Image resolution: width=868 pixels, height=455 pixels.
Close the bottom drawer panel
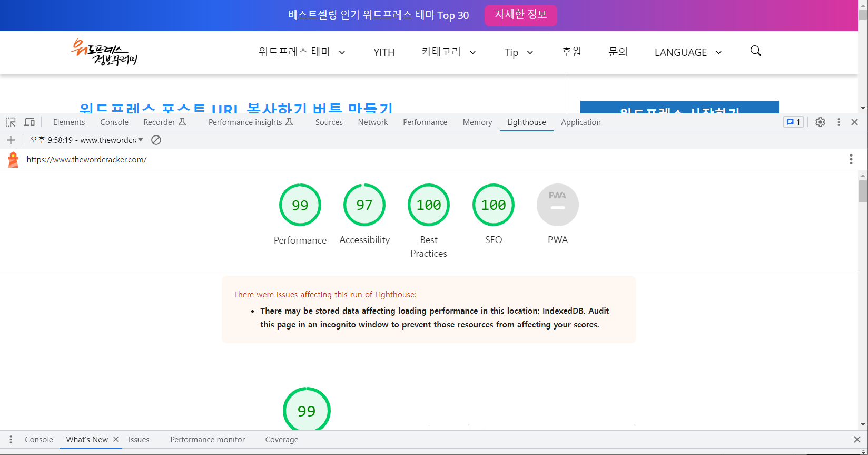[x=857, y=440]
